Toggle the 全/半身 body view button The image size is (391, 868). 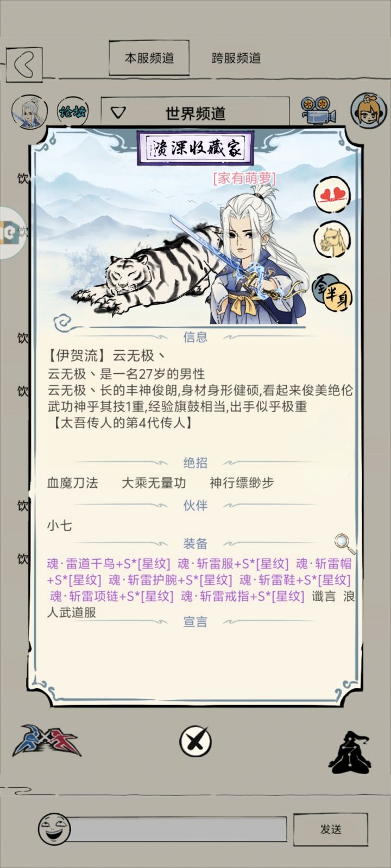pos(332,291)
